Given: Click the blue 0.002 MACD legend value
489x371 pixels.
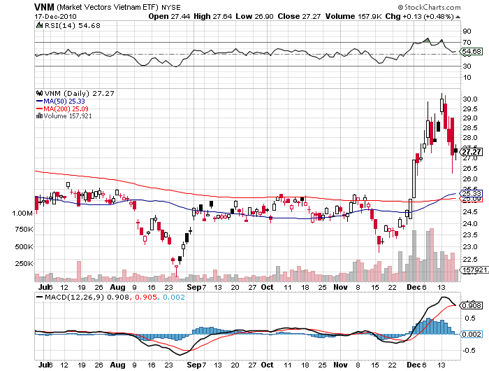Looking at the screenshot, I should [x=174, y=297].
